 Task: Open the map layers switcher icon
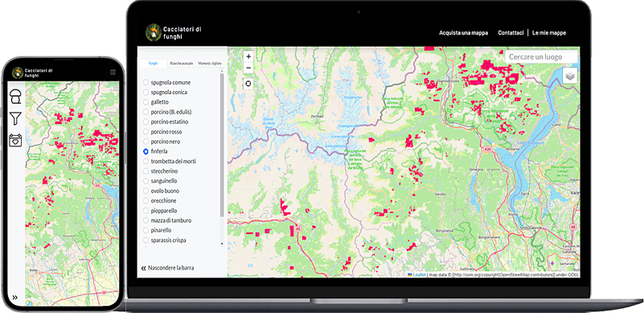click(x=570, y=76)
